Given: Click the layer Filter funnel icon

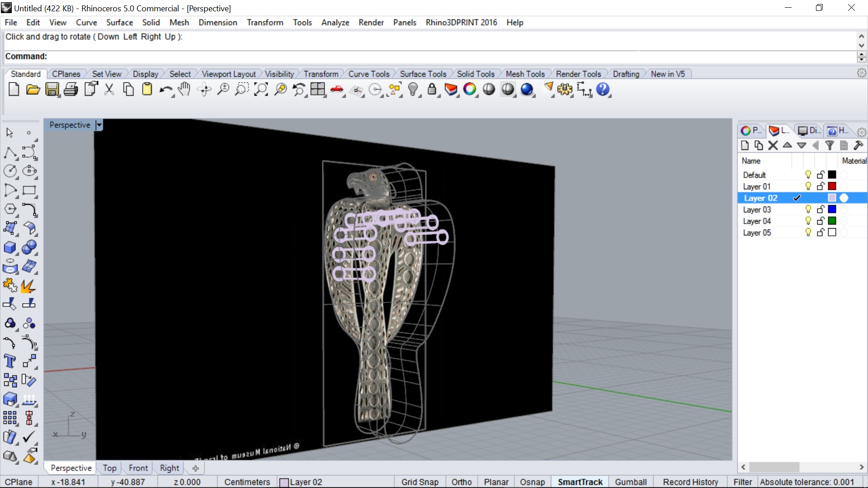Looking at the screenshot, I should 829,145.
